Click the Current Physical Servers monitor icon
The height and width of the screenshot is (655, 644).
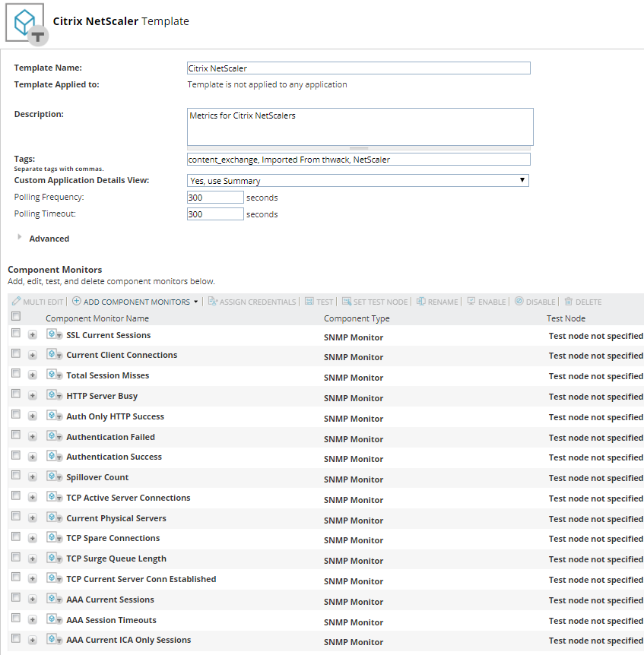(54, 517)
